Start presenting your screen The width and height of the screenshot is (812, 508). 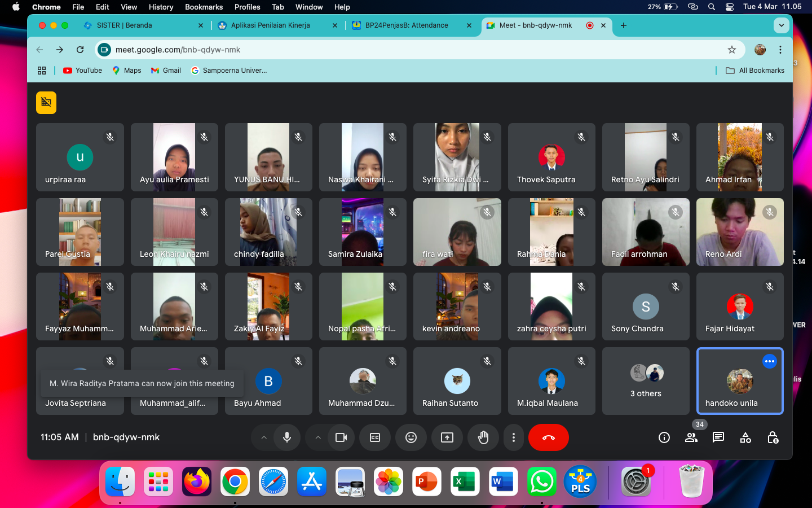pos(447,437)
